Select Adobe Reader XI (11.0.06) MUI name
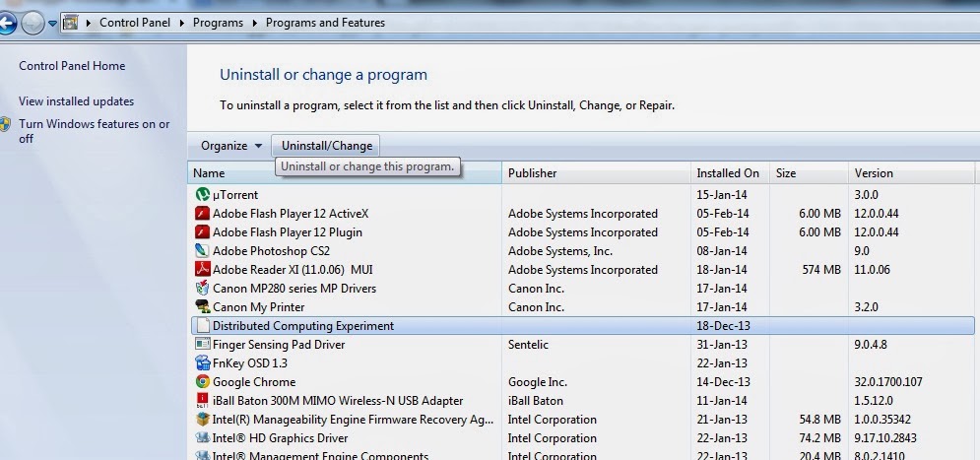This screenshot has height=460, width=980. 293,270
